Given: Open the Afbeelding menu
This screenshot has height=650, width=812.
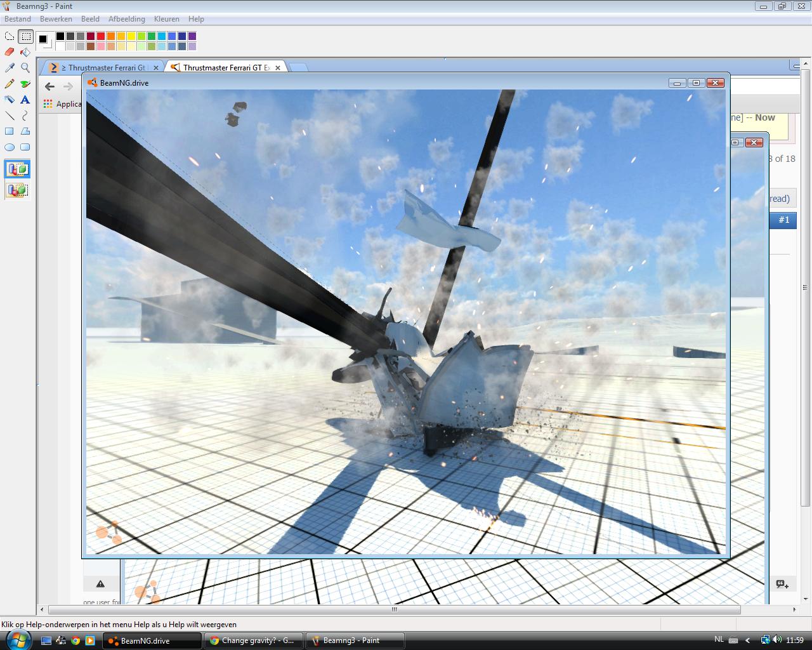Looking at the screenshot, I should (x=127, y=19).
